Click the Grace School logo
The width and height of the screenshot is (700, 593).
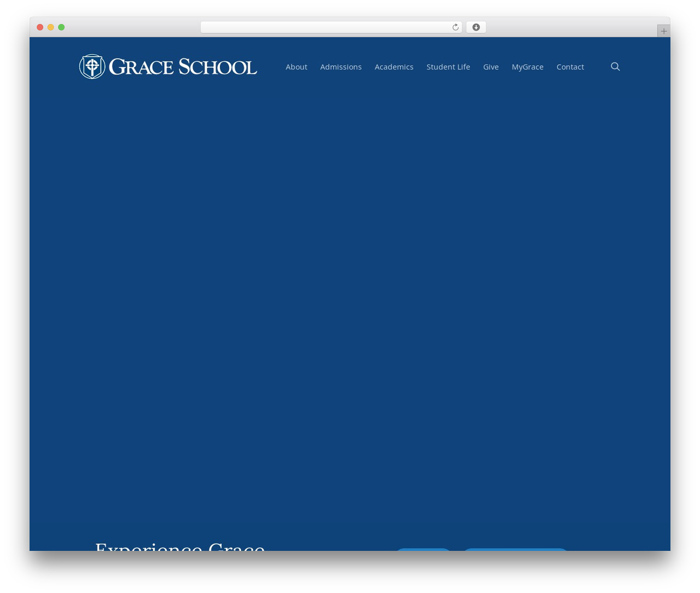coord(168,67)
